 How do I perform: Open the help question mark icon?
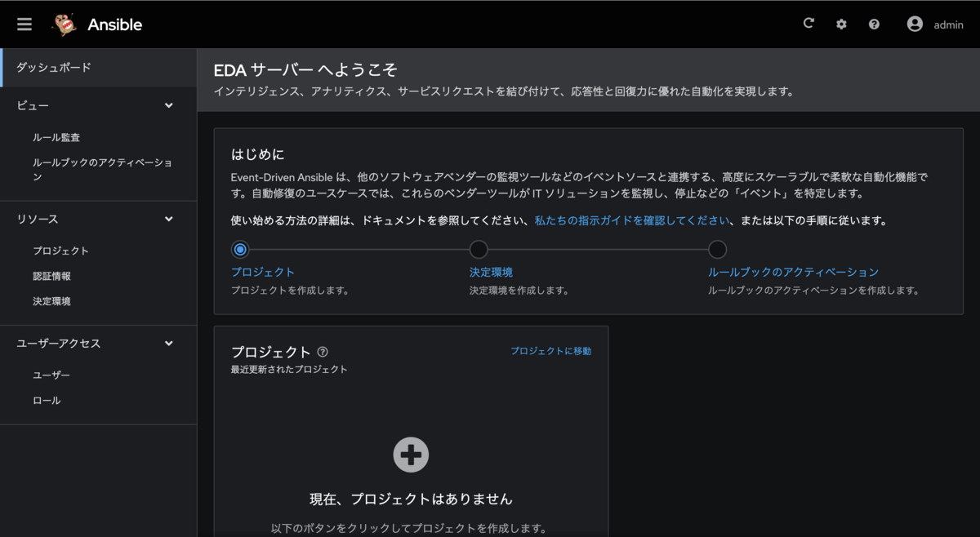point(874,24)
